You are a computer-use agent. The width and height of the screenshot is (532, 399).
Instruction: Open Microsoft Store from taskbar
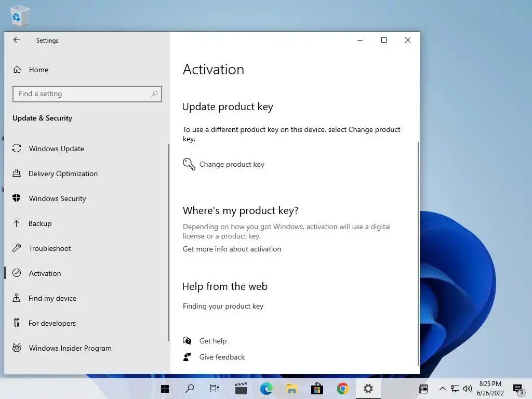317,389
